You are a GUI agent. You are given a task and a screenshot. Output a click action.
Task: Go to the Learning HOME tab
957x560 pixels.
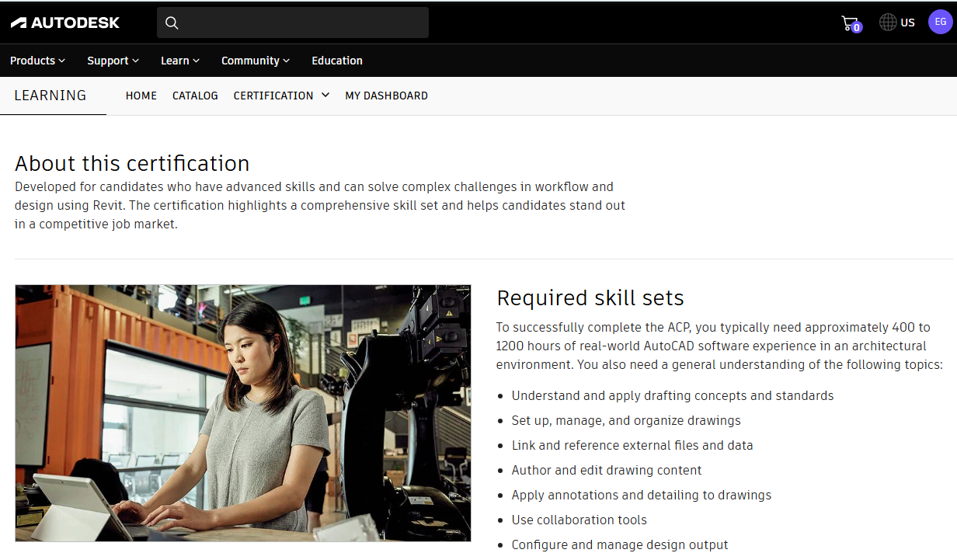pos(141,96)
